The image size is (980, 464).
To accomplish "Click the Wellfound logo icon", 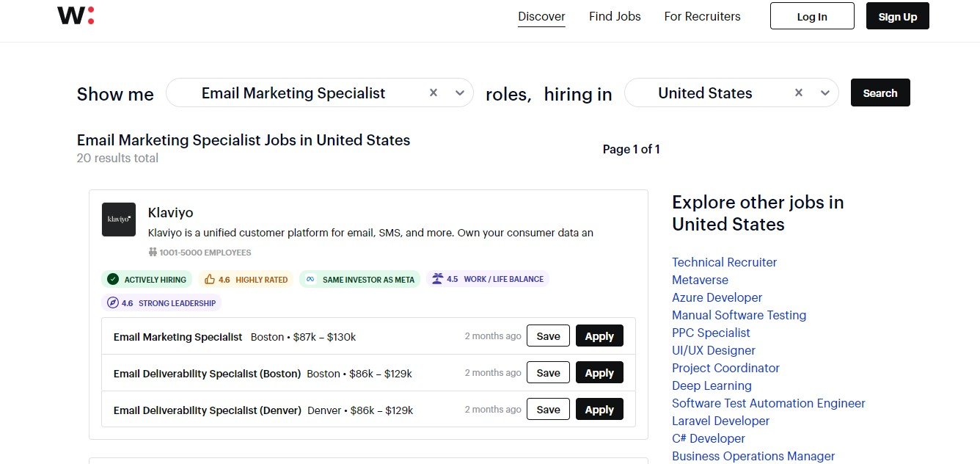I will coord(76,15).
